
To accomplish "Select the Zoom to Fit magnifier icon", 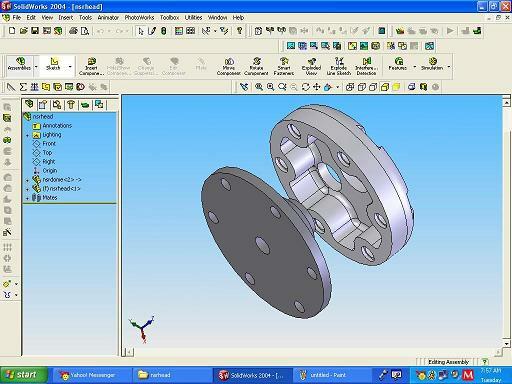I will coord(259,87).
